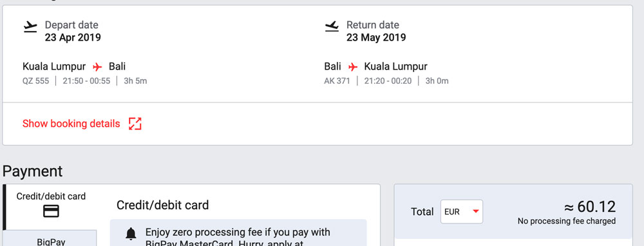Click the 23 May 2019 return date
The height and width of the screenshot is (246, 644).
click(376, 38)
